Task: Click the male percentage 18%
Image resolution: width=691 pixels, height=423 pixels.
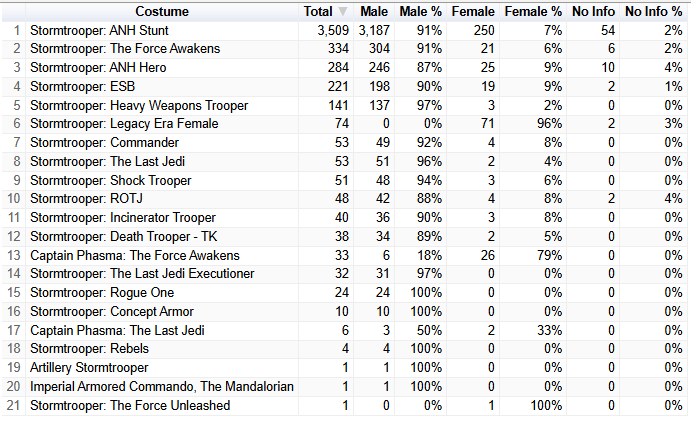Action: point(429,255)
